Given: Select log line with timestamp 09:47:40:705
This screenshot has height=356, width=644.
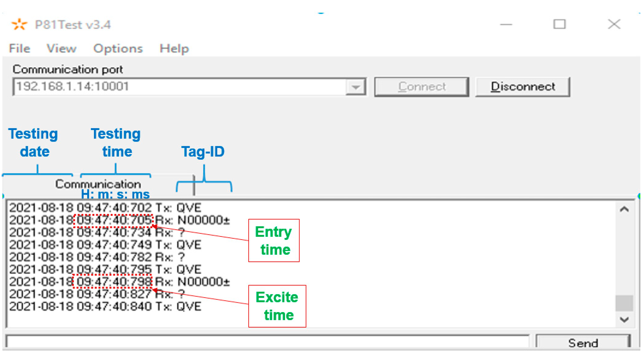Looking at the screenshot, I should (119, 220).
